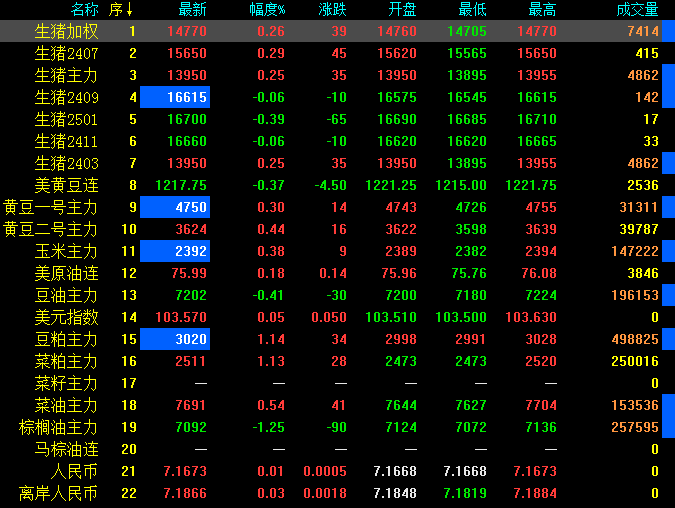Click the 最低 column header

(x=472, y=9)
